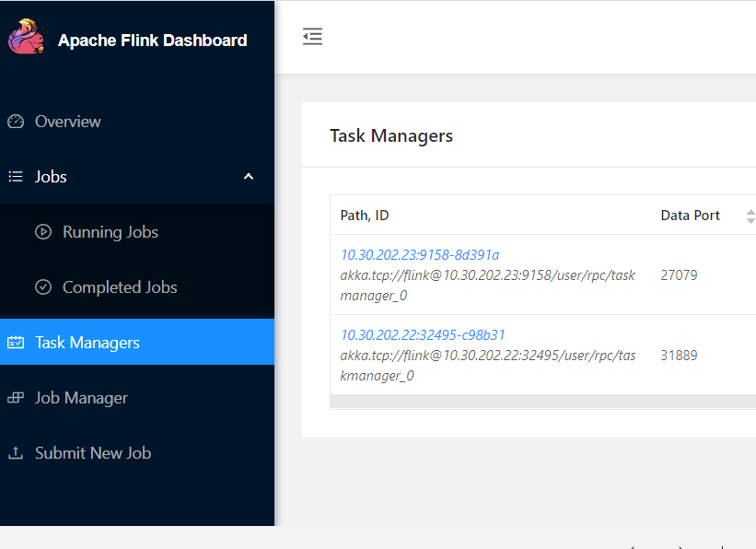This screenshot has height=549, width=756.
Task: Click akka path for 10.30.202.22:32495
Action: (488, 365)
